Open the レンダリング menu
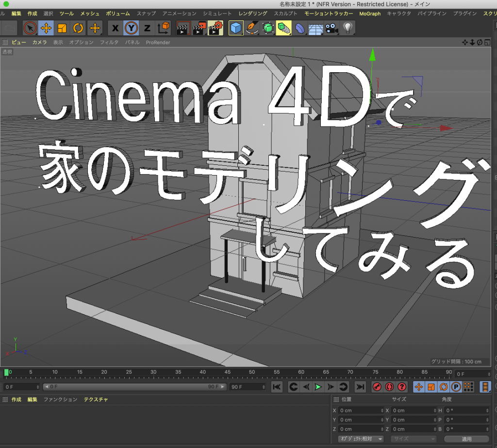The height and width of the screenshot is (448, 497). 253,14
